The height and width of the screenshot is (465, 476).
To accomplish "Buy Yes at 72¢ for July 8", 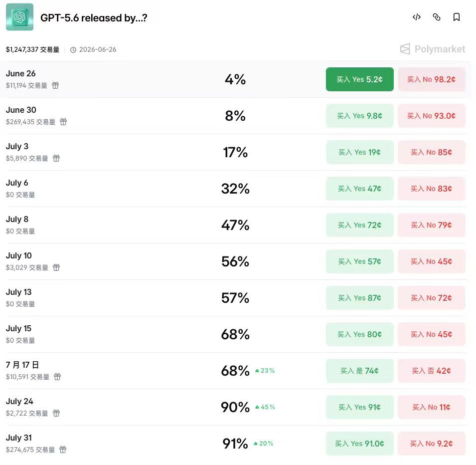I will pyautogui.click(x=360, y=225).
